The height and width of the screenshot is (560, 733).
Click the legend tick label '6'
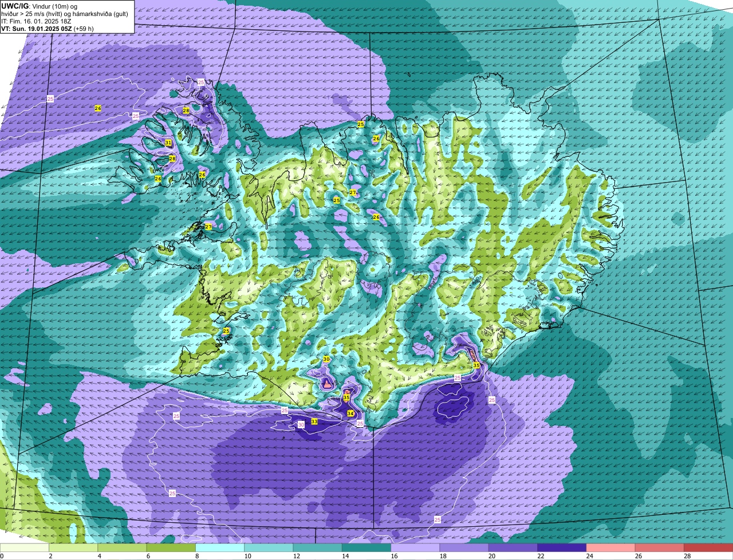(x=148, y=556)
